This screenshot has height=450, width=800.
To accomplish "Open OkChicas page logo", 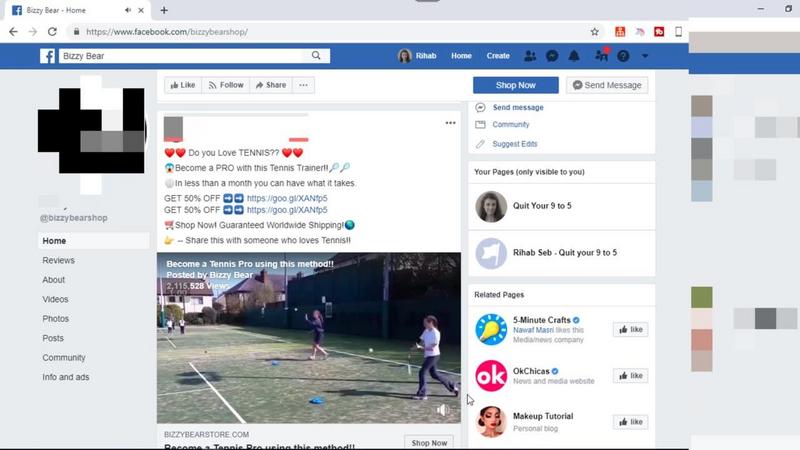I will pos(491,376).
